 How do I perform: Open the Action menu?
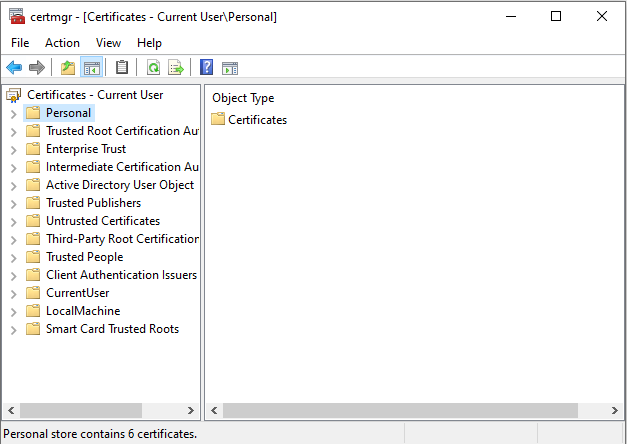[x=62, y=43]
